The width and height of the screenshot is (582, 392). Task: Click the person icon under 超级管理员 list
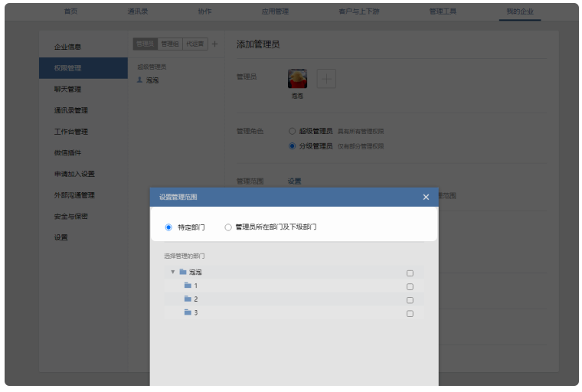click(x=139, y=80)
